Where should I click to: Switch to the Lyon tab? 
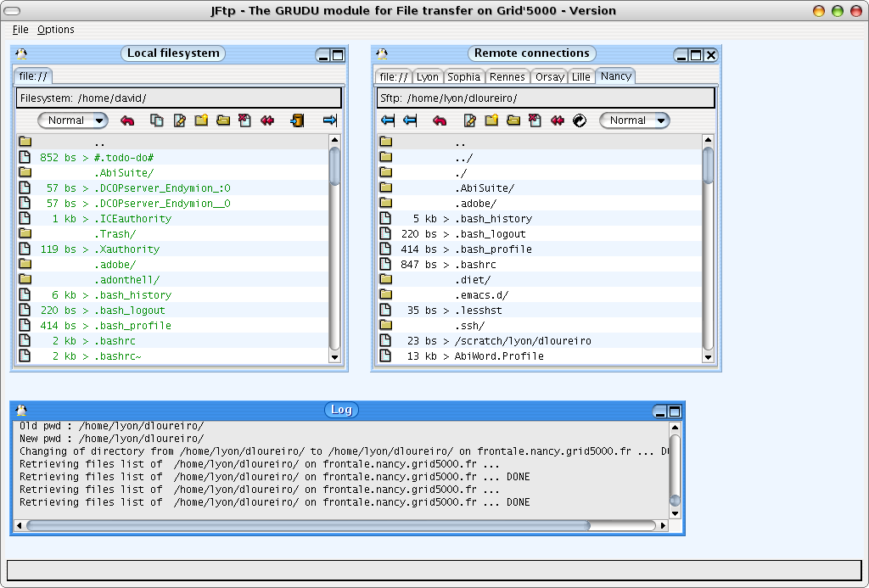click(428, 77)
